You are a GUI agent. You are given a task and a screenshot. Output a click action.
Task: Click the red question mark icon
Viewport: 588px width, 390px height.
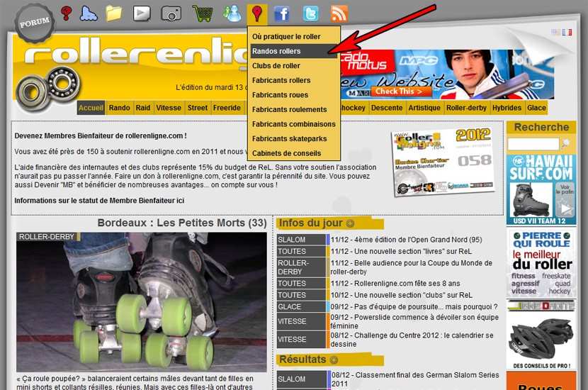click(x=67, y=13)
